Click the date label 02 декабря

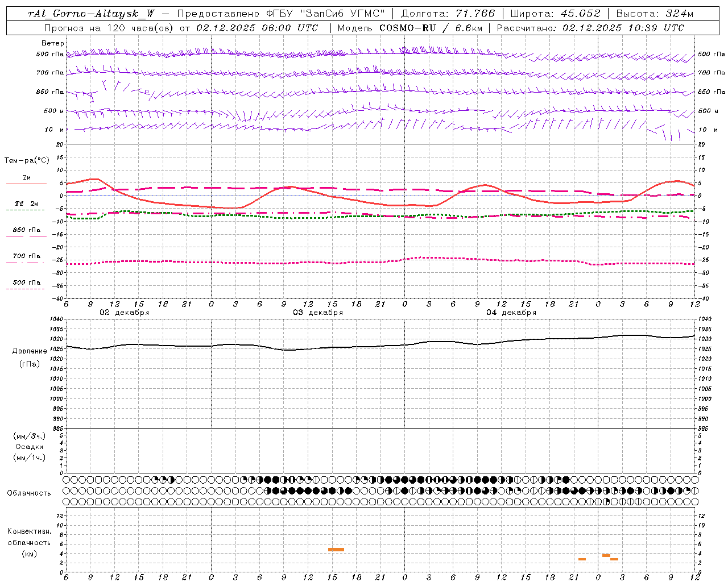pyautogui.click(x=125, y=313)
